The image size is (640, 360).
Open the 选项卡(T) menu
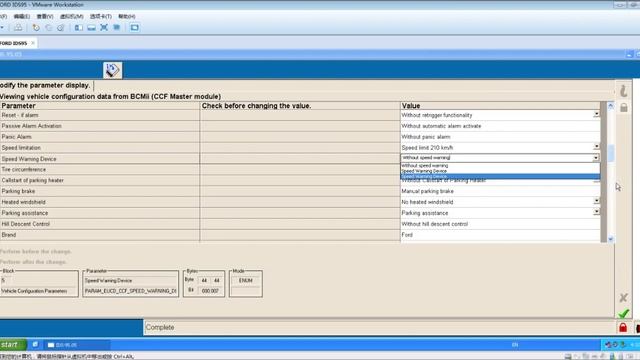pos(101,16)
